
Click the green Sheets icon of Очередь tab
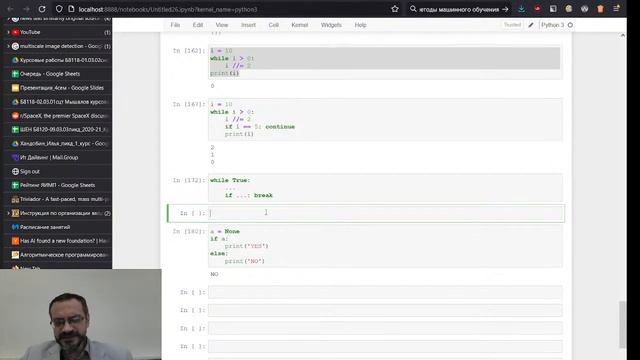point(15,74)
